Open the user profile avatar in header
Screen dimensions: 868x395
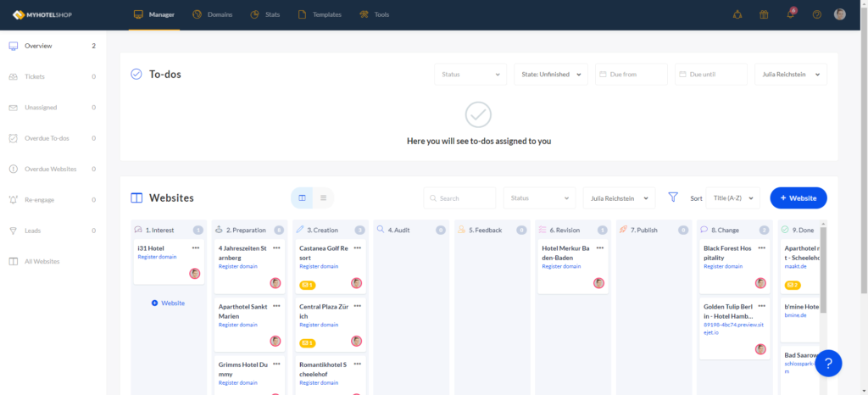point(840,14)
